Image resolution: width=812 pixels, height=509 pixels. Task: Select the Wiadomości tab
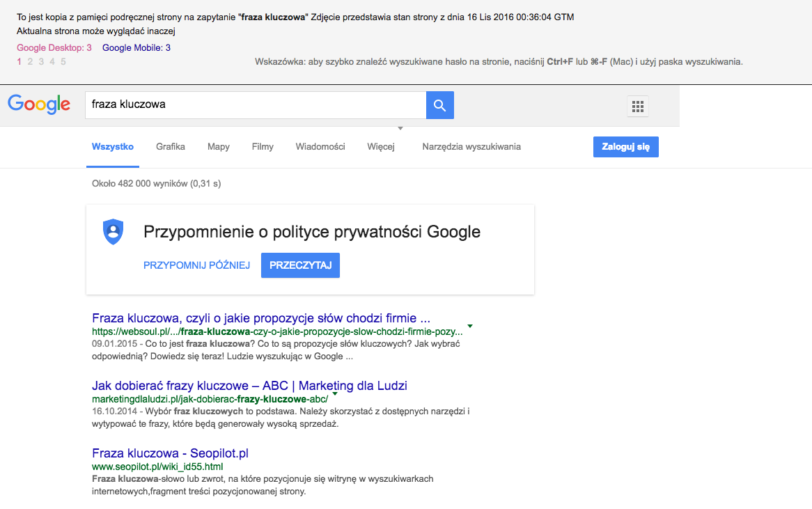[x=320, y=147]
